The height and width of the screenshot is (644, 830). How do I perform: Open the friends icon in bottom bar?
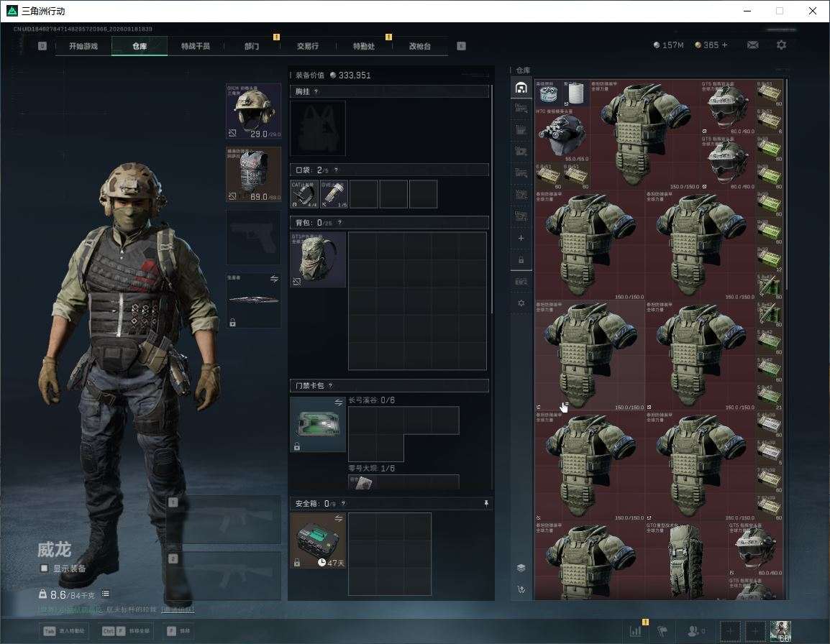click(x=696, y=631)
